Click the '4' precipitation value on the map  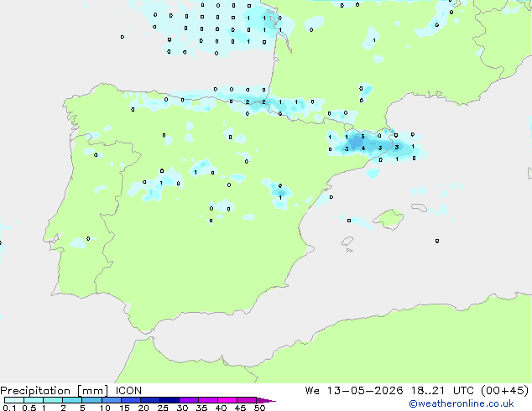coord(363,148)
